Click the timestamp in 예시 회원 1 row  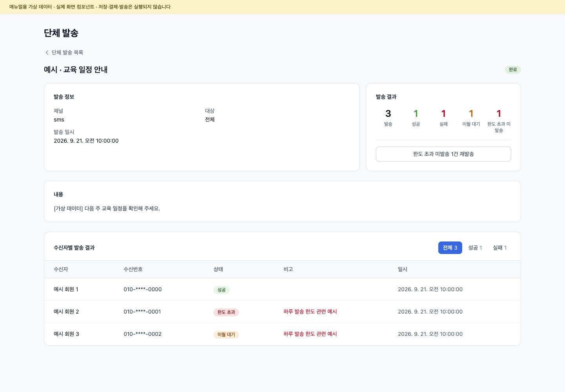click(x=430, y=289)
